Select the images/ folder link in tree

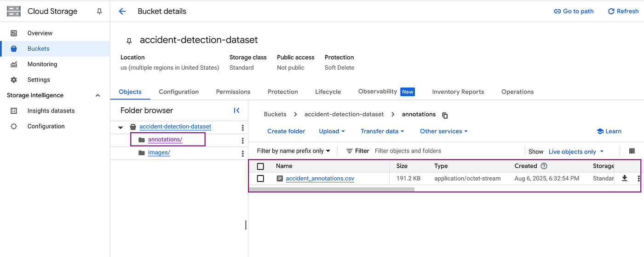click(159, 153)
